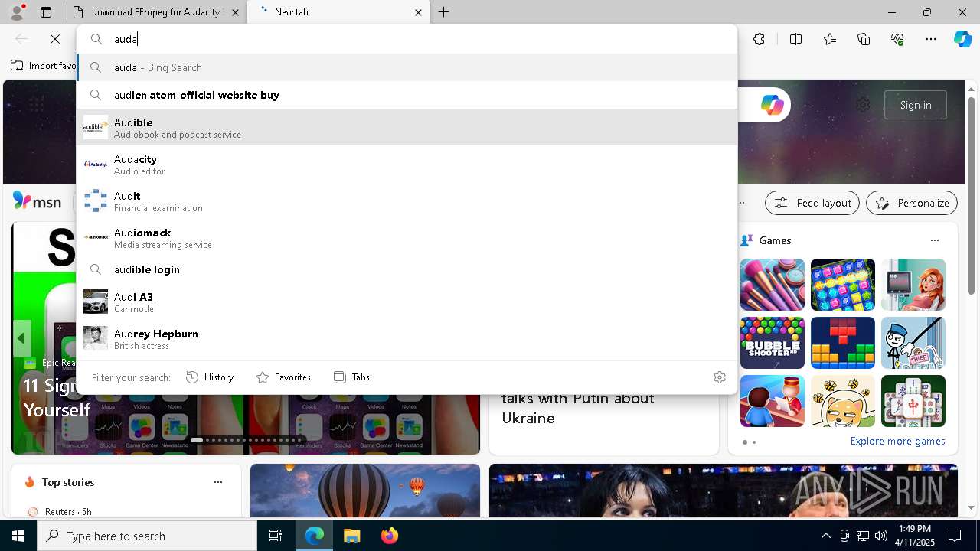This screenshot has height=551, width=980.
Task: Close the New tab tab
Action: (x=418, y=12)
